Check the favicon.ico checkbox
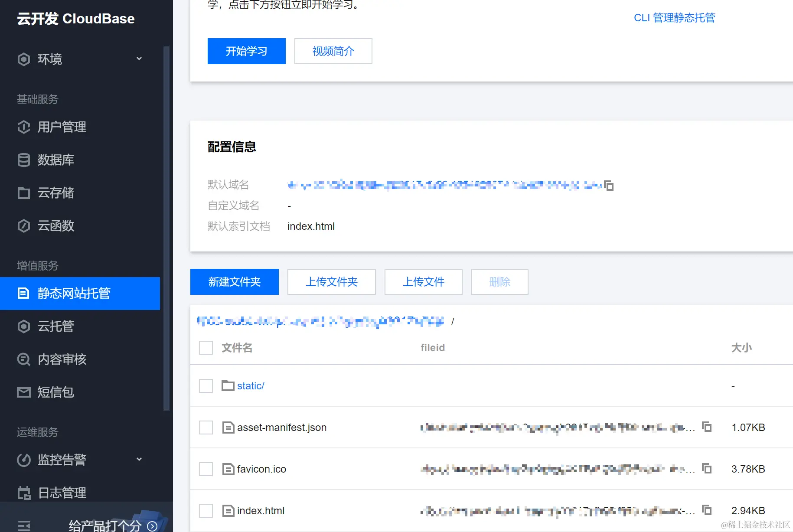This screenshot has width=793, height=532. pyautogui.click(x=206, y=469)
